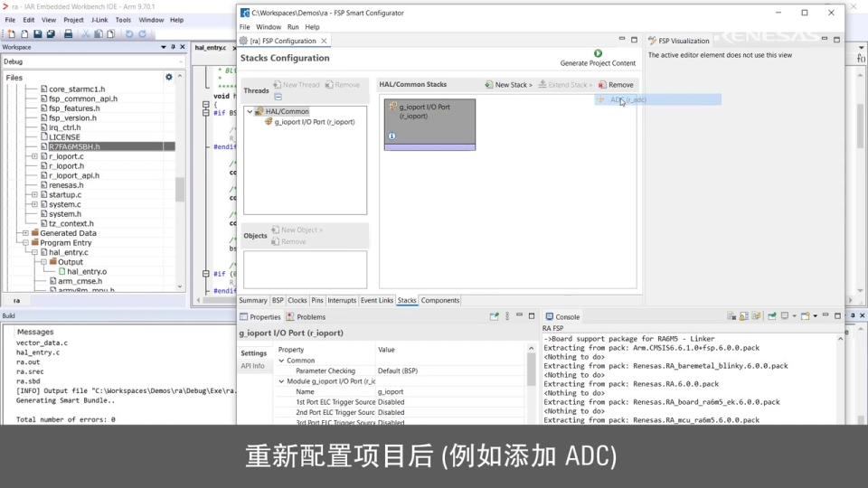Click the Print icon in IAR toolbar
Viewport: 868px width, 488px height.
click(x=68, y=34)
